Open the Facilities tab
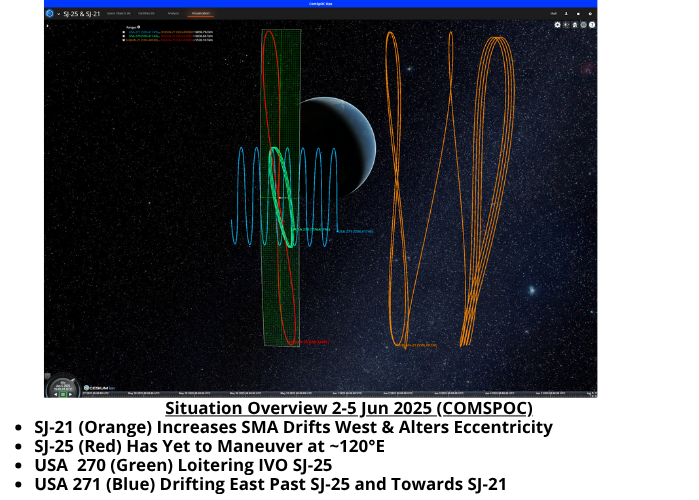699x500 pixels. click(x=146, y=15)
